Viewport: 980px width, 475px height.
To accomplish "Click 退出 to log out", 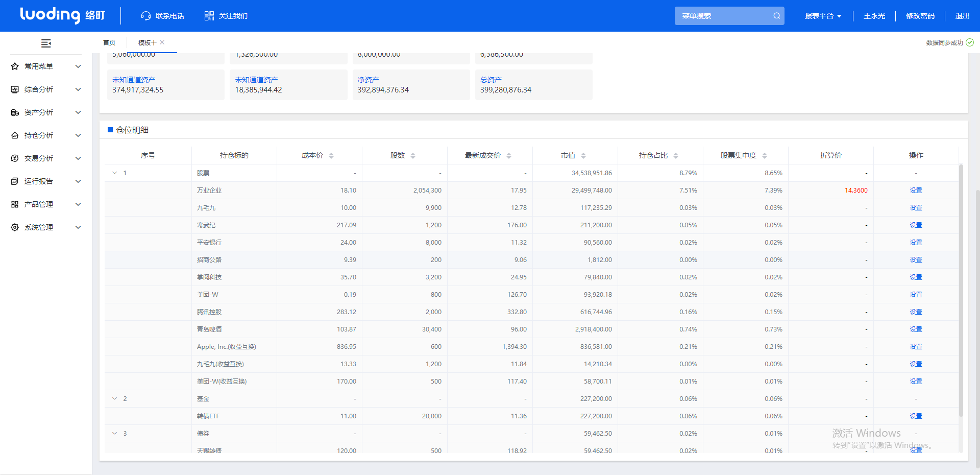I will [963, 16].
